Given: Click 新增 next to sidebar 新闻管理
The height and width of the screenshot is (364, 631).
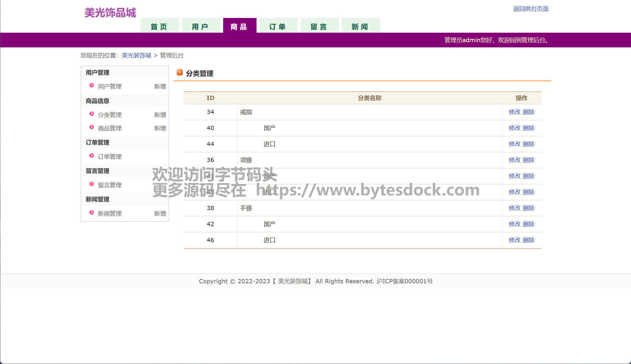Looking at the screenshot, I should pos(160,214).
